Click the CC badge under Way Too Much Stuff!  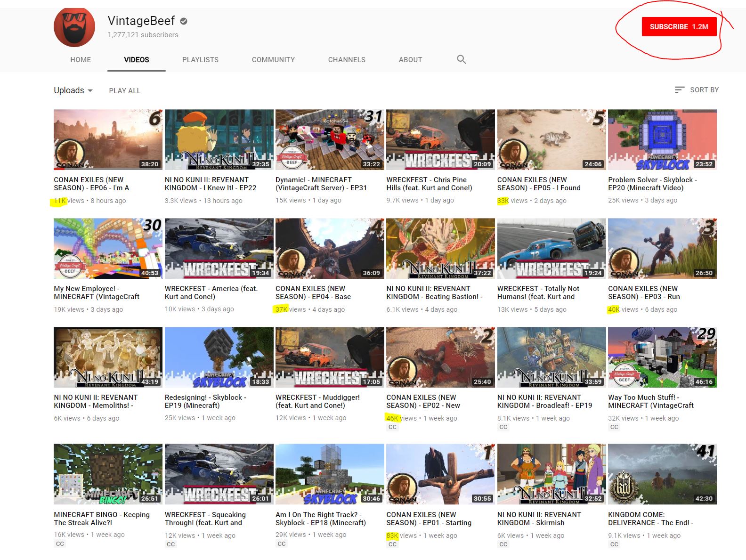614,427
